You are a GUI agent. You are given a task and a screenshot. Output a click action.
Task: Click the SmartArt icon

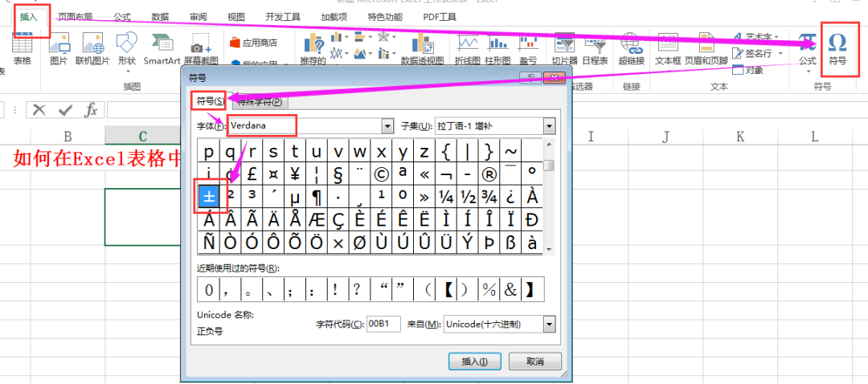pos(162,47)
